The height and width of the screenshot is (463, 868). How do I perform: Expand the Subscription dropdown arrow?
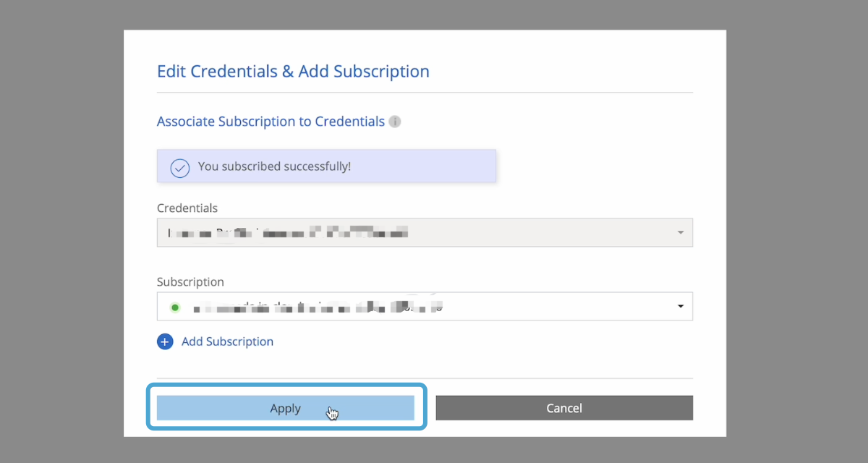coord(680,307)
